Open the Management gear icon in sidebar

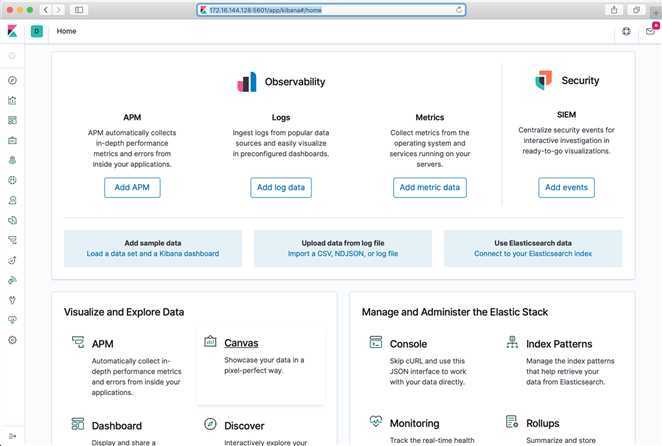[x=12, y=340]
